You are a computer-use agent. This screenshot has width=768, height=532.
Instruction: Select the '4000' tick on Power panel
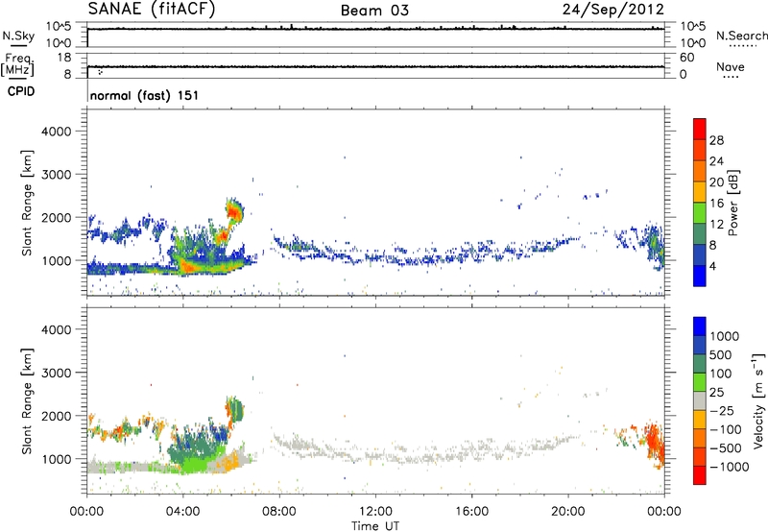57,132
